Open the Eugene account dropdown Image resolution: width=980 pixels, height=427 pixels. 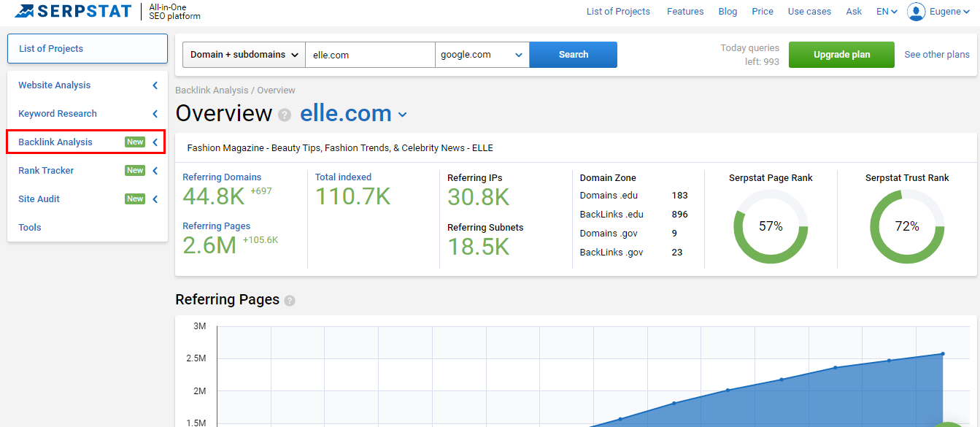pos(949,12)
